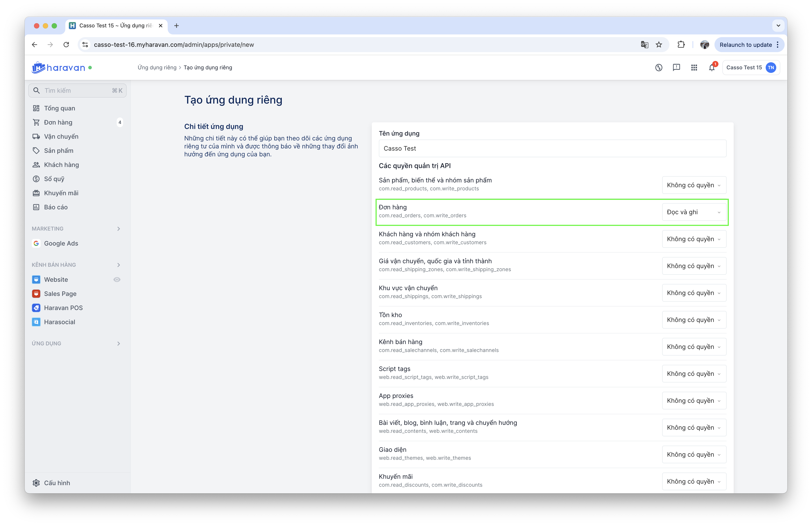Open the notifications bell icon
The width and height of the screenshot is (812, 526).
click(711, 68)
